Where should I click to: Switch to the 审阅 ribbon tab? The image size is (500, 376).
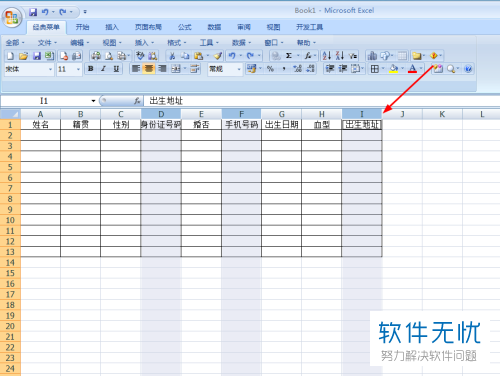tap(244, 27)
